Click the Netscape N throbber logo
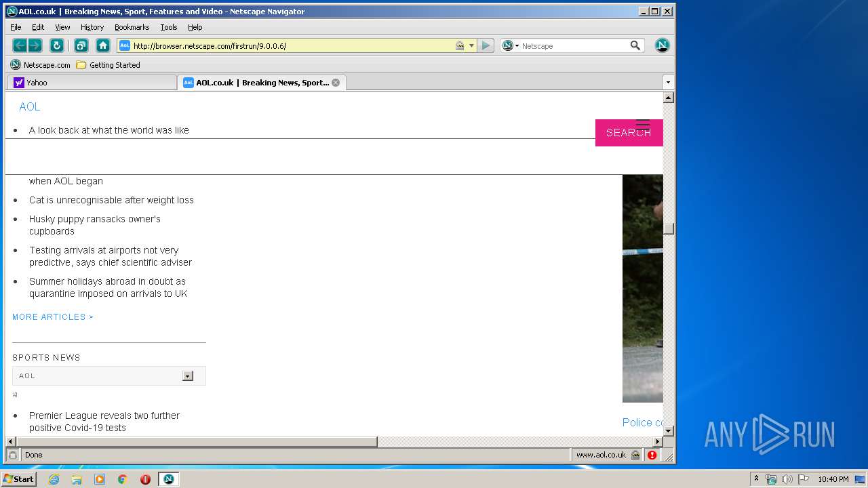 662,45
